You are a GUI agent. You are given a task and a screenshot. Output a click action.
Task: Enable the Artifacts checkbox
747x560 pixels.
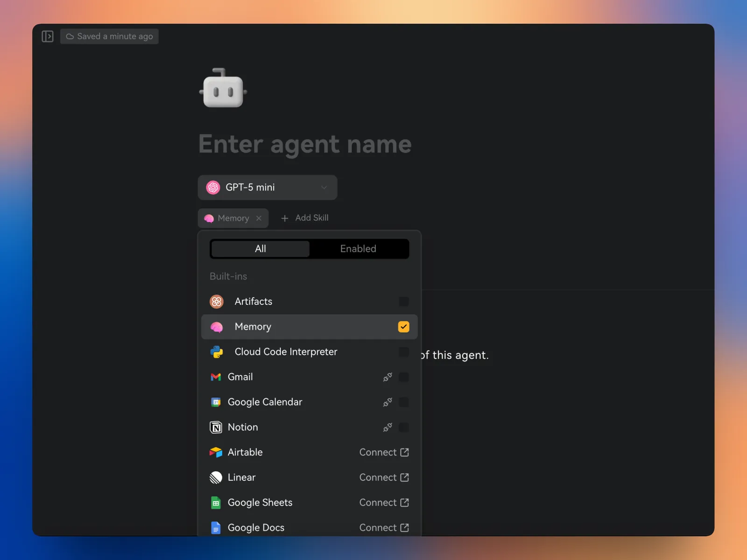[404, 301]
